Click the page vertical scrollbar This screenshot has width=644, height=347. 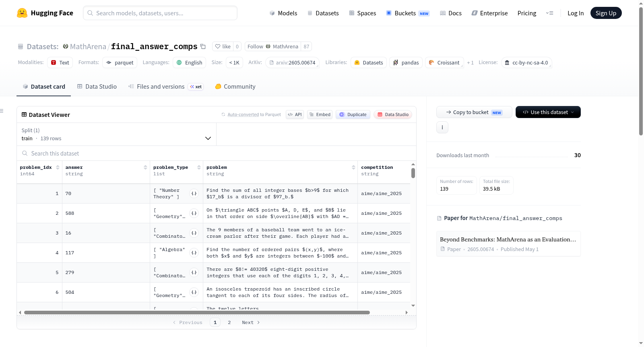641,71
